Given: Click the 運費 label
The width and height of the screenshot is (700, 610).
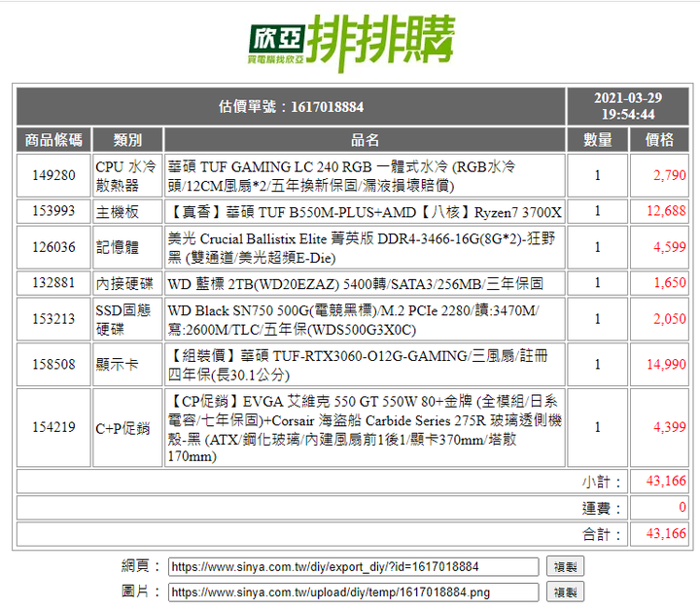Looking at the screenshot, I should (x=602, y=508).
